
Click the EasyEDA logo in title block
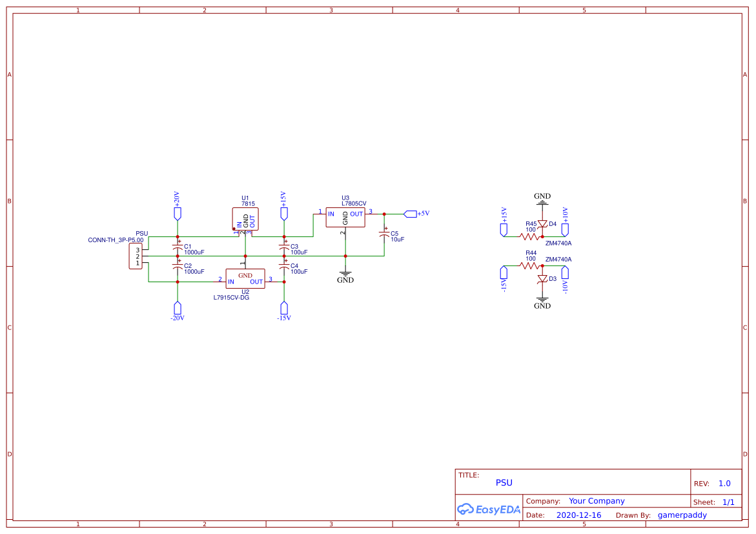click(489, 509)
